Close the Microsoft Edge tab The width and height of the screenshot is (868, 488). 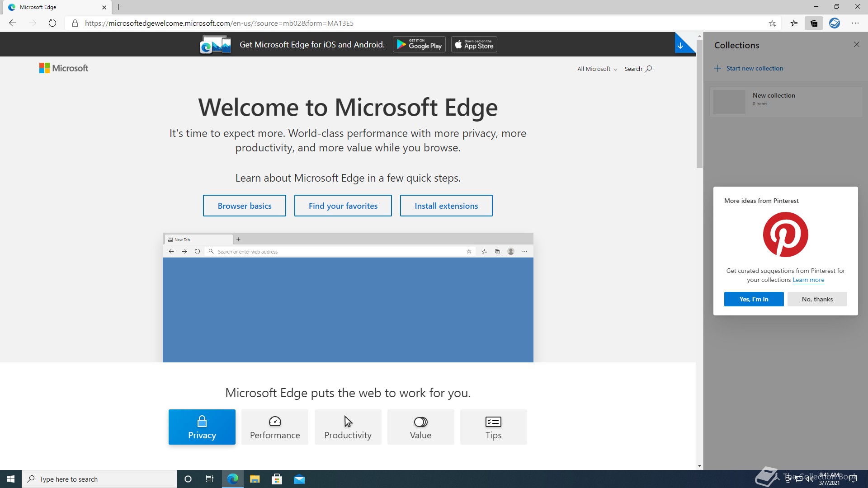point(104,7)
